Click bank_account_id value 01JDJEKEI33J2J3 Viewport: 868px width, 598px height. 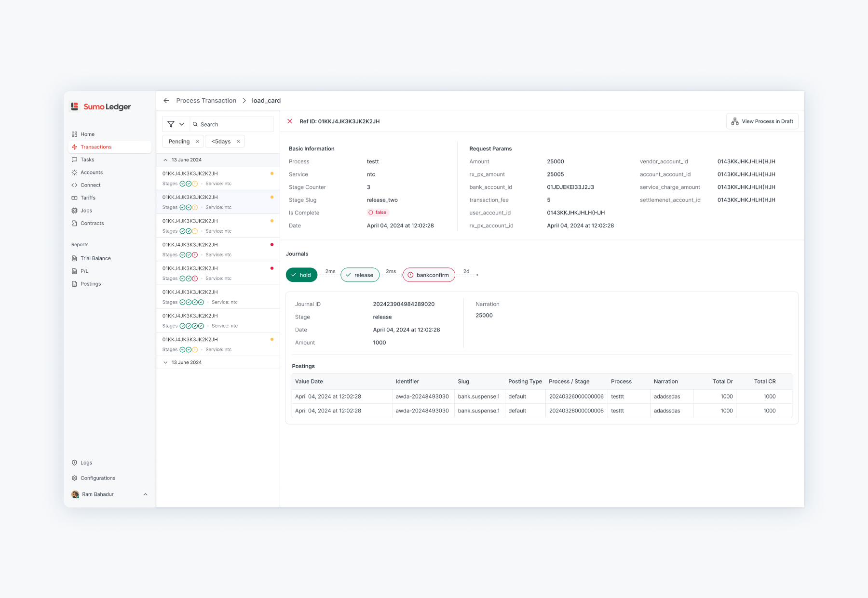570,187
